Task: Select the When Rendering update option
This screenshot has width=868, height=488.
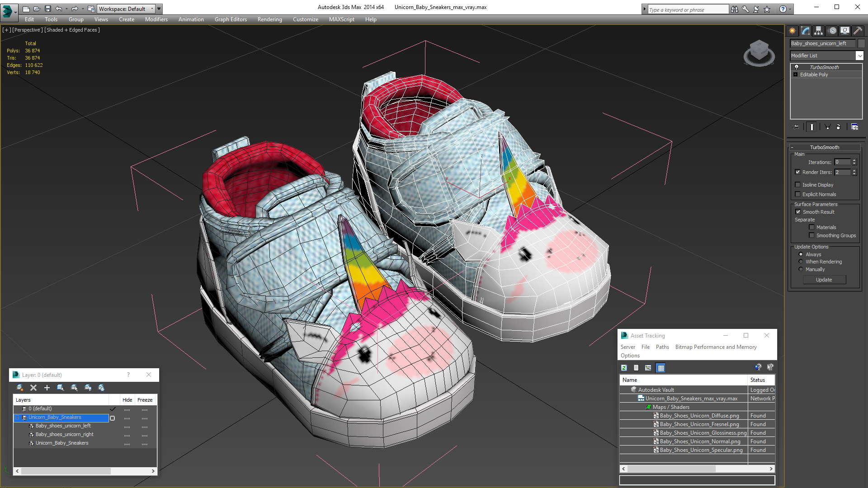Action: (801, 261)
